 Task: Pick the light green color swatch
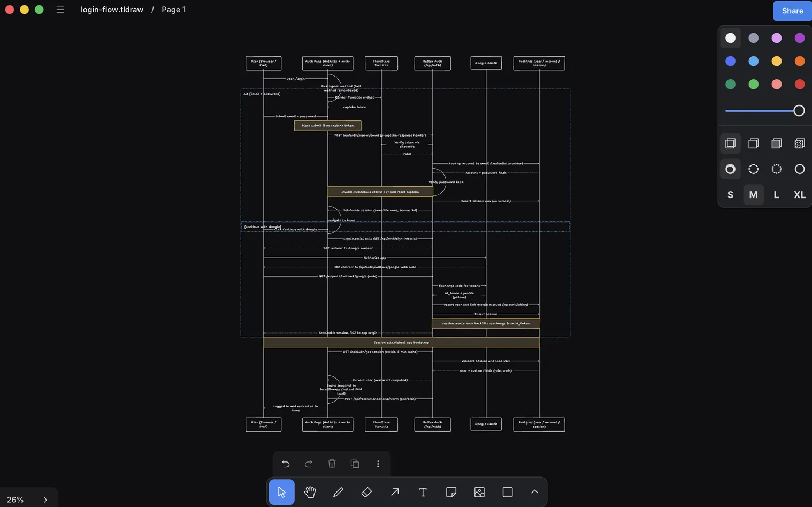point(753,84)
